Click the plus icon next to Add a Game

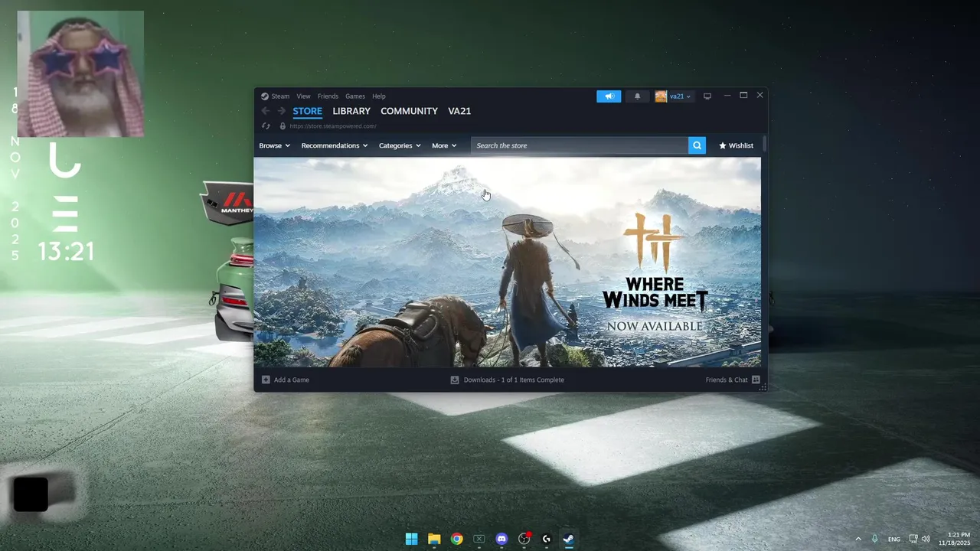pos(266,380)
